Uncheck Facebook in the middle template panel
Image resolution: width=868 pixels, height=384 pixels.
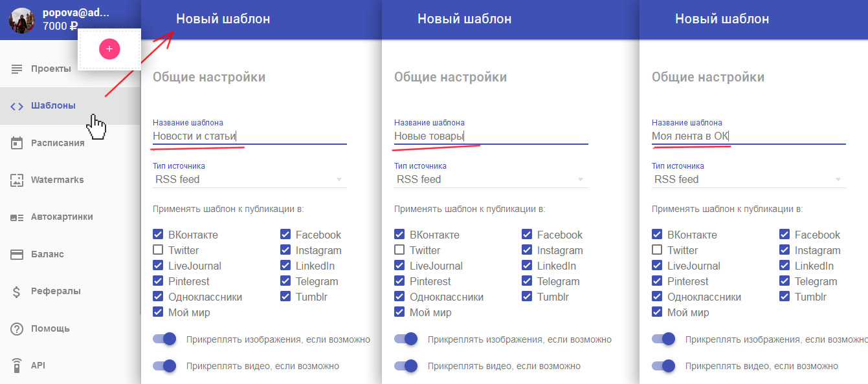click(x=527, y=235)
